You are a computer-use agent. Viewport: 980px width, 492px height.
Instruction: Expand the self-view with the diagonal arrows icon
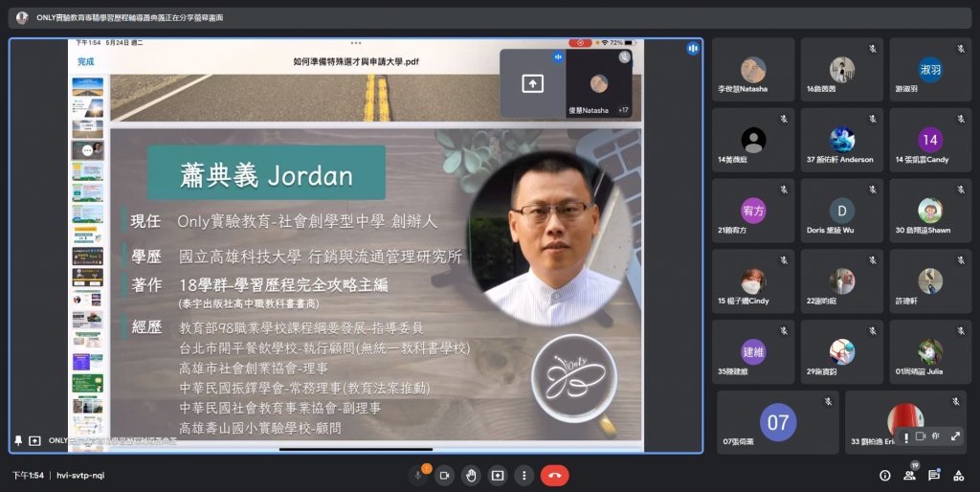point(956,436)
